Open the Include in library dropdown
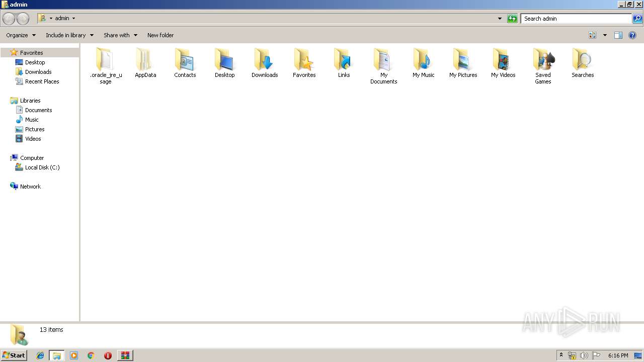The height and width of the screenshot is (362, 644). coord(70,35)
